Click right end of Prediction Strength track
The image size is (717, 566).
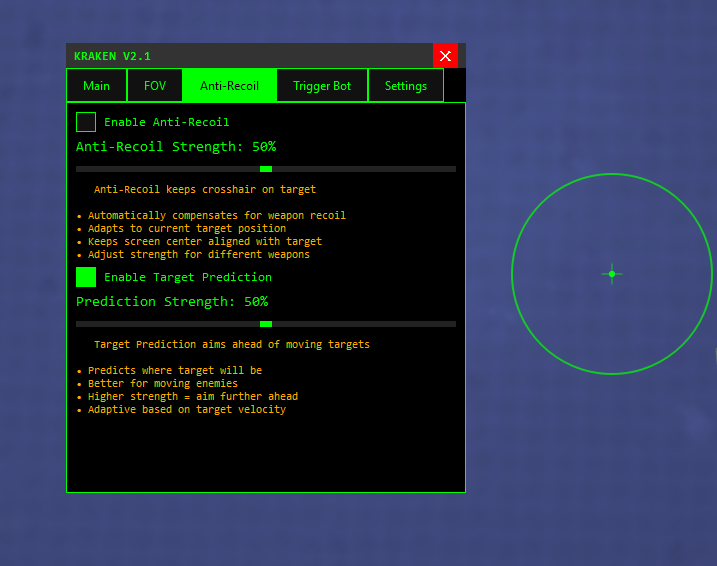pyautogui.click(x=452, y=324)
